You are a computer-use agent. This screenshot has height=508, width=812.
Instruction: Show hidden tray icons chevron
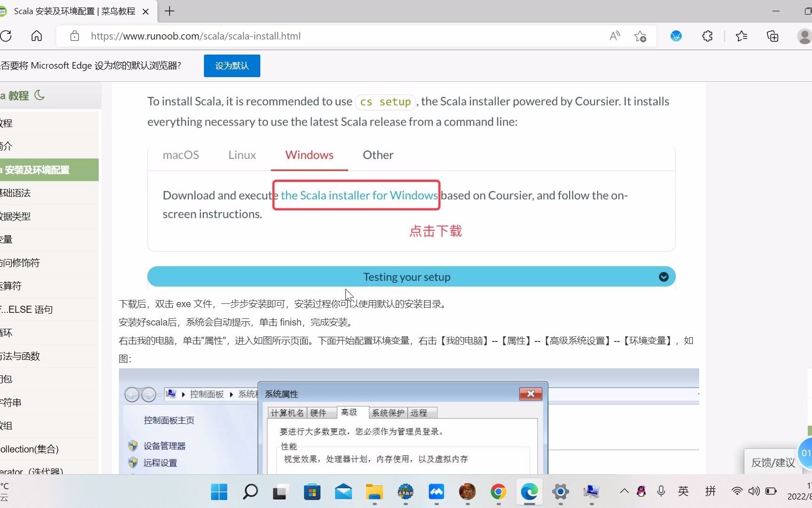[624, 492]
